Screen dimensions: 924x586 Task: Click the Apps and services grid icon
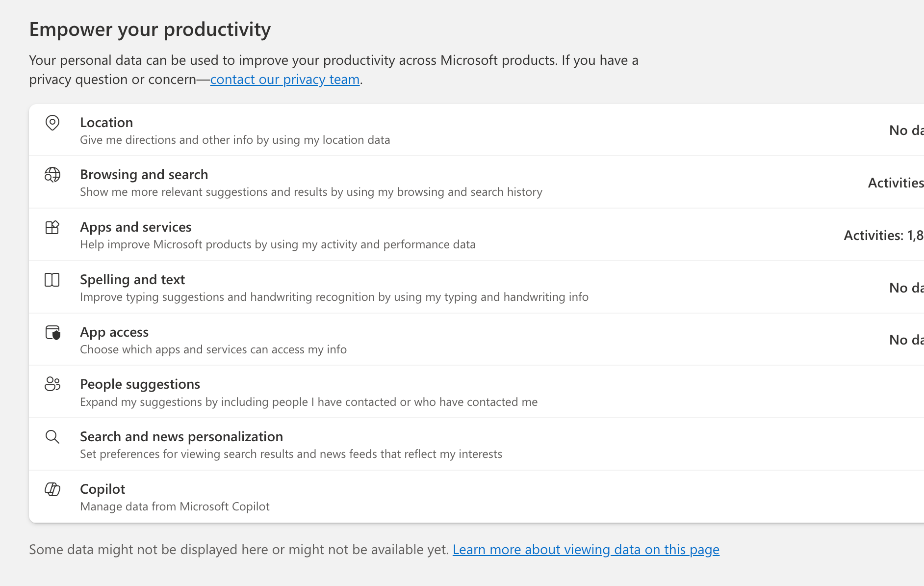point(52,227)
